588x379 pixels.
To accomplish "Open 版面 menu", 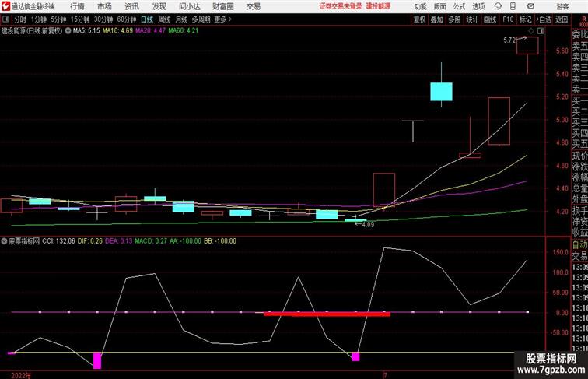I will [x=439, y=6].
